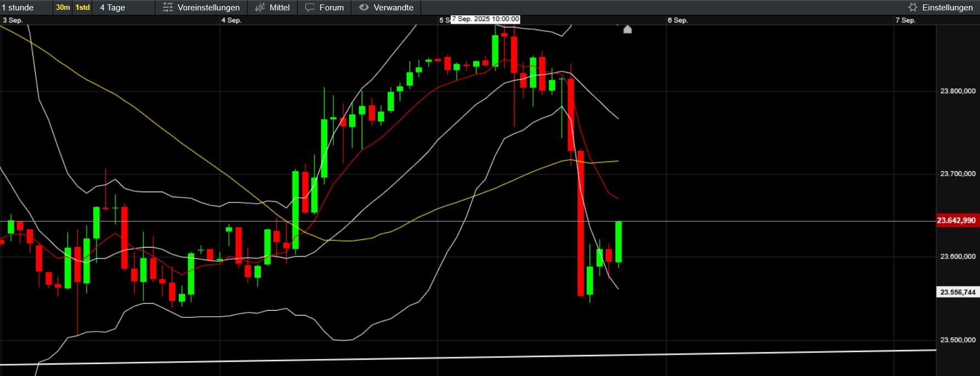980x376 pixels.
Task: Click the Verwandte eye icon
Action: pos(364,8)
